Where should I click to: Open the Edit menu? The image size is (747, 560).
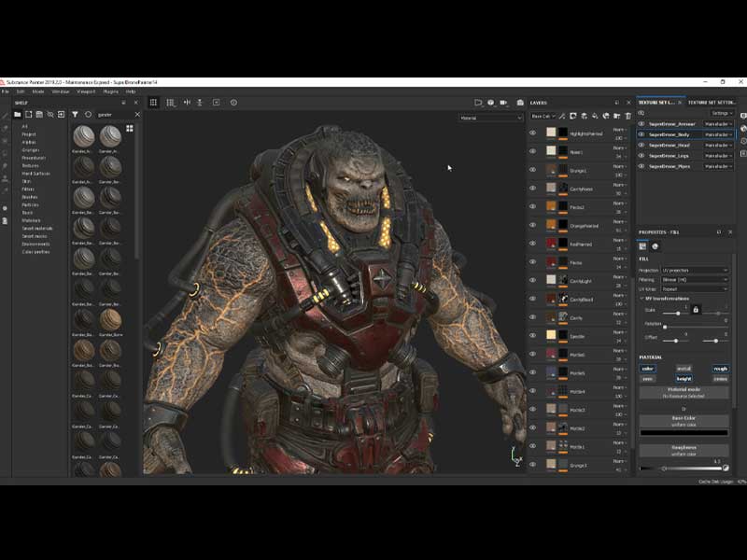coord(21,91)
